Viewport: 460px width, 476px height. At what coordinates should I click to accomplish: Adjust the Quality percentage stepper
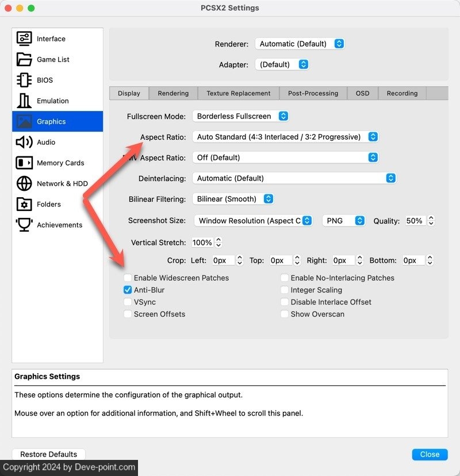pyautogui.click(x=431, y=221)
